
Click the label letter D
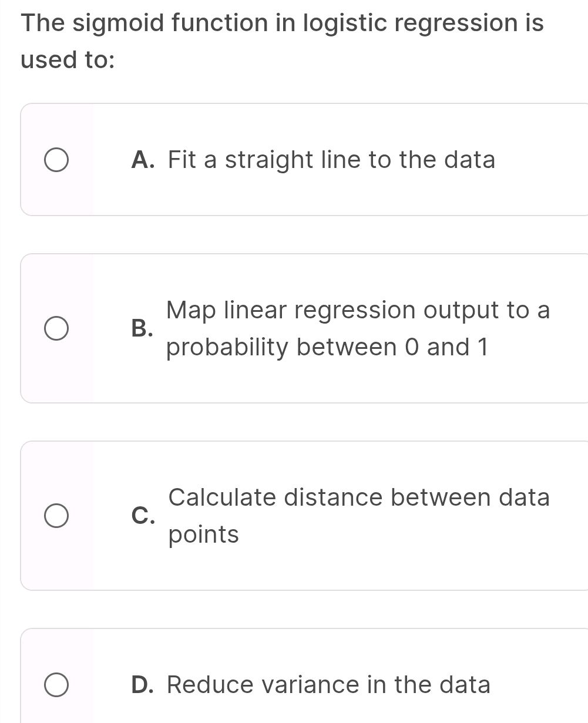[143, 684]
